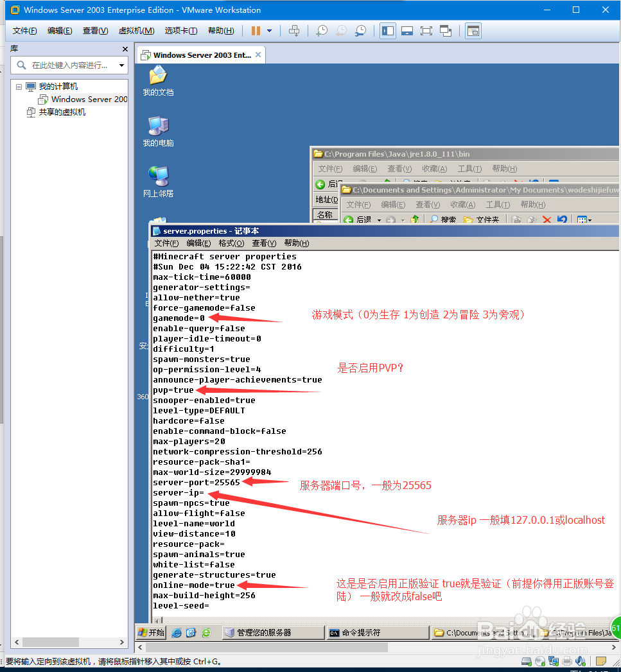Click the server-ip= line
This screenshot has height=672, width=621.
tap(179, 493)
